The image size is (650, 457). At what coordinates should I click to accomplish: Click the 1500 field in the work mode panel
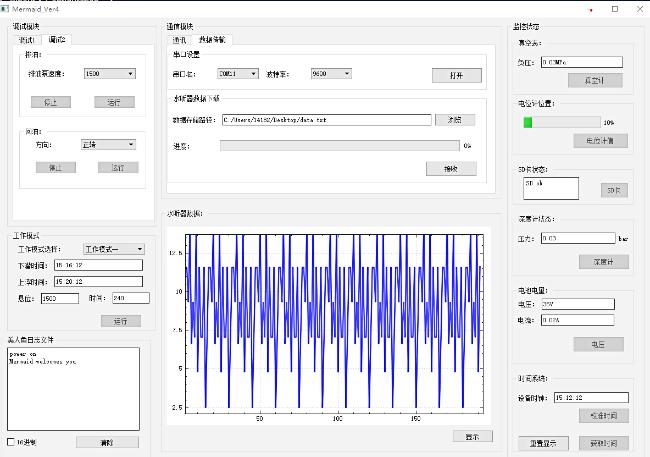tap(60, 298)
